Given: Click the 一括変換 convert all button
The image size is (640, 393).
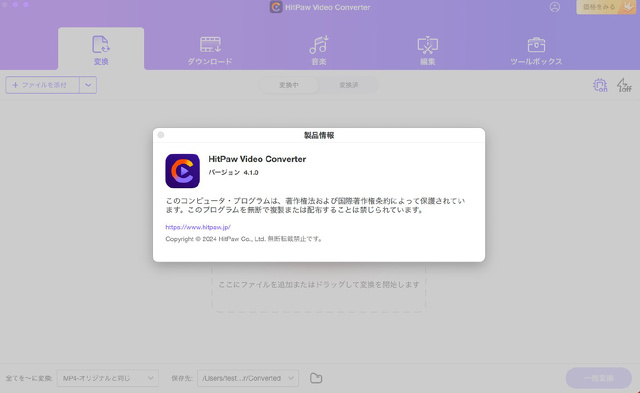Looking at the screenshot, I should click(598, 378).
